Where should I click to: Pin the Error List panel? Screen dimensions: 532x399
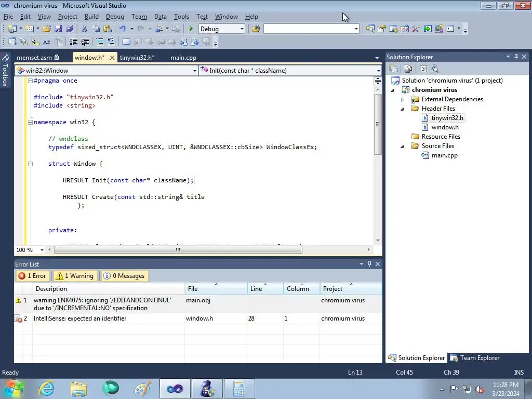point(369,264)
